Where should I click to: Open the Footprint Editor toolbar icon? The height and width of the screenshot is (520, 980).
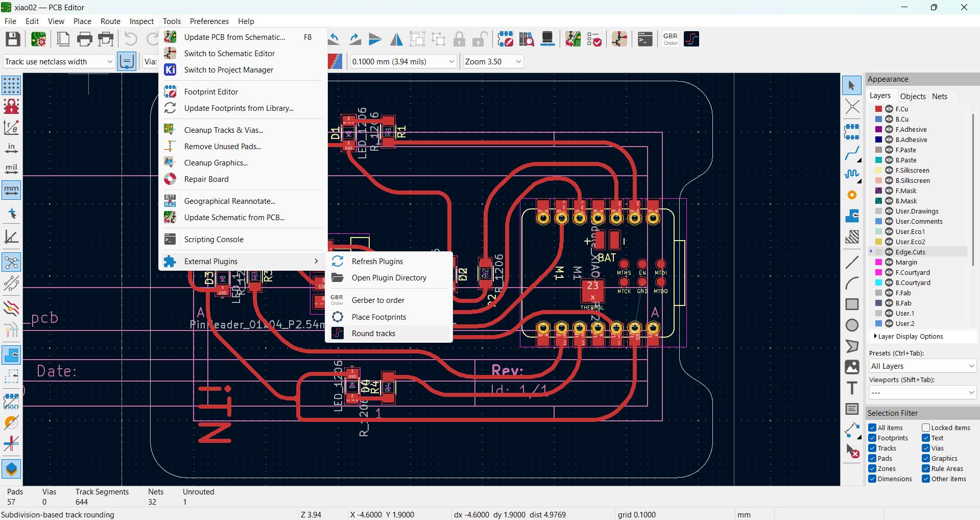[x=506, y=39]
